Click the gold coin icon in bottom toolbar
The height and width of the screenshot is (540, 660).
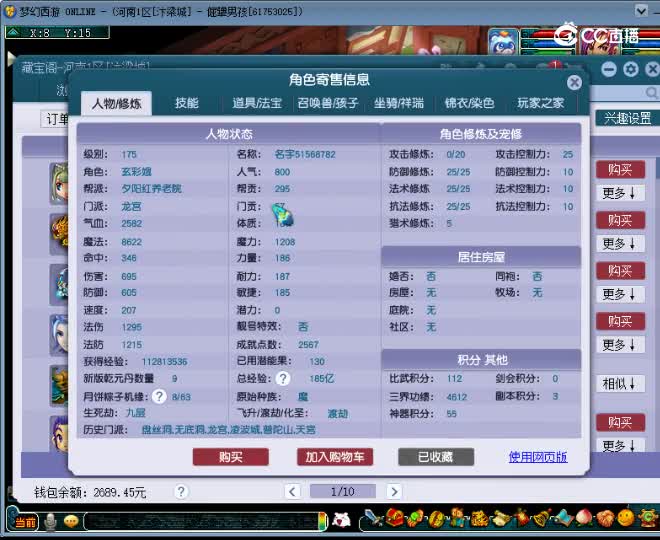[436, 518]
